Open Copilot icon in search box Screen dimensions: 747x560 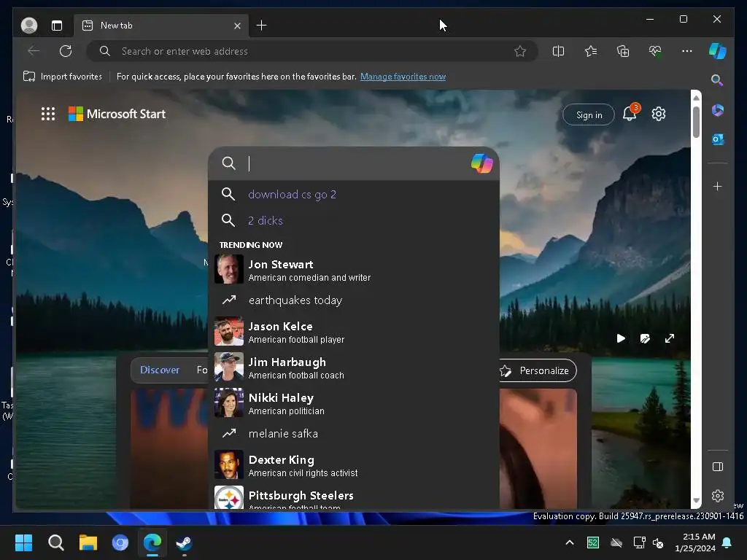(x=481, y=163)
